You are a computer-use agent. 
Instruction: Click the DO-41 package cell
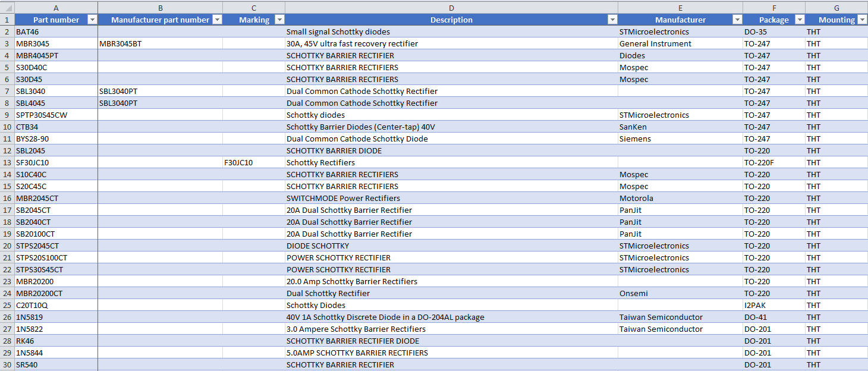(774, 317)
